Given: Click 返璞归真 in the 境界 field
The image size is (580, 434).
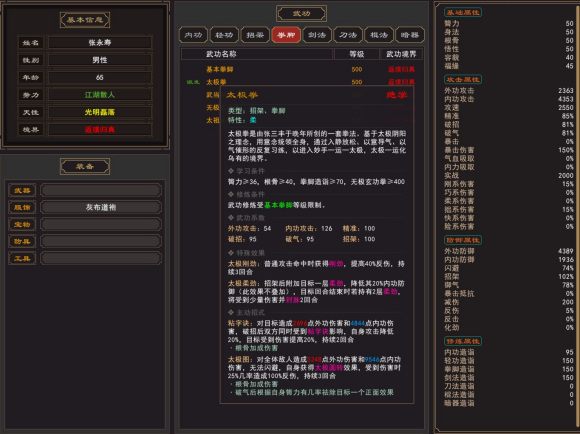Looking at the screenshot, I should [x=100, y=129].
